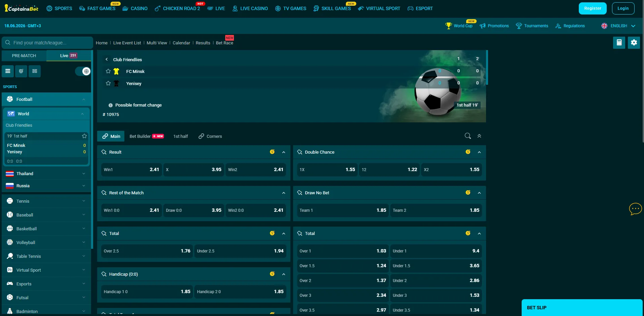644x316 pixels.
Task: Favorite Yenisey with its star
Action: click(108, 83)
